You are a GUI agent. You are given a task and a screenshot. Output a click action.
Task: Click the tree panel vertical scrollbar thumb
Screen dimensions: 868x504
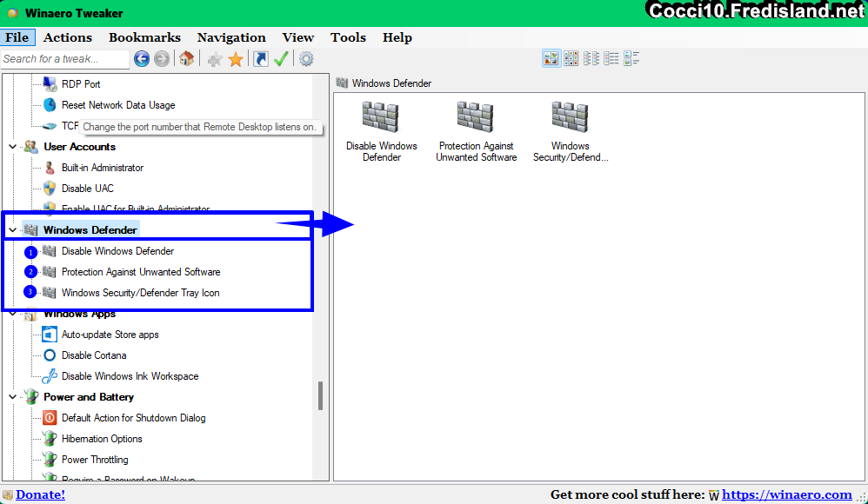[x=320, y=395]
